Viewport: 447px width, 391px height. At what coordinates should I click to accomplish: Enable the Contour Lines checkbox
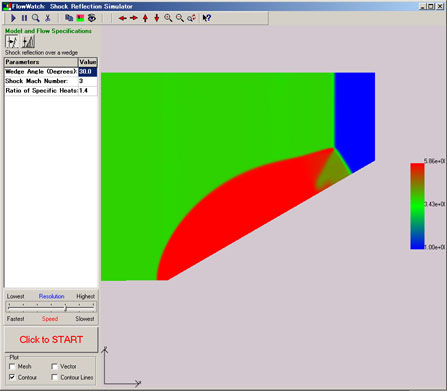tap(54, 377)
